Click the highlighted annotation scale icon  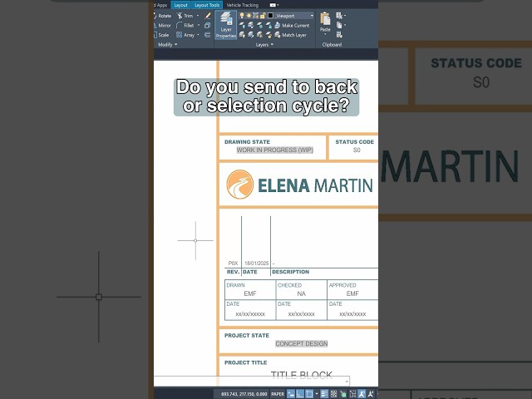click(x=362, y=394)
